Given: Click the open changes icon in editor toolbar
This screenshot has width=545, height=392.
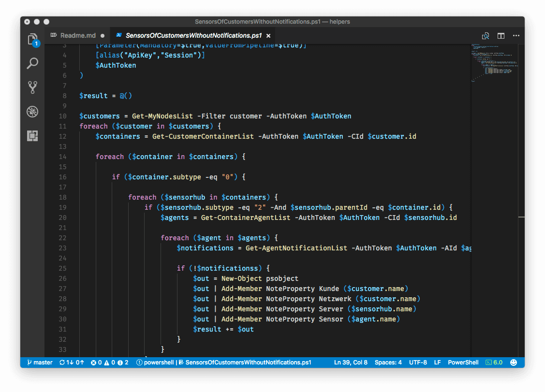Looking at the screenshot, I should 486,36.
